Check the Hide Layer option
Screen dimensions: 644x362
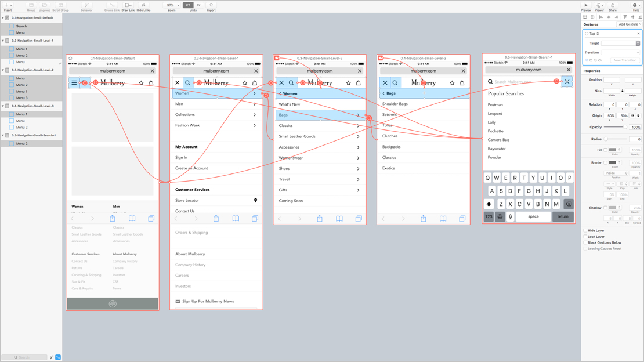pos(585,230)
